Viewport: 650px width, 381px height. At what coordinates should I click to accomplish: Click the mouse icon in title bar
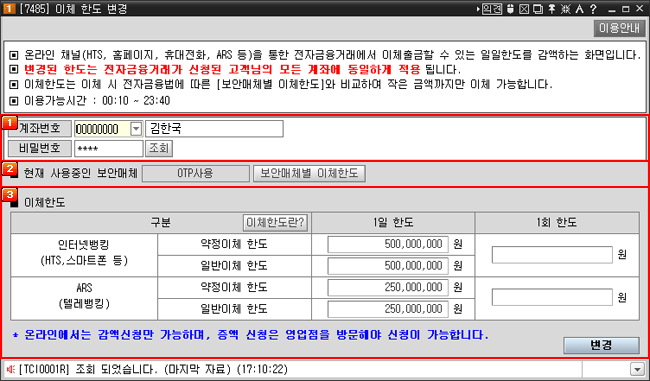tap(510, 9)
